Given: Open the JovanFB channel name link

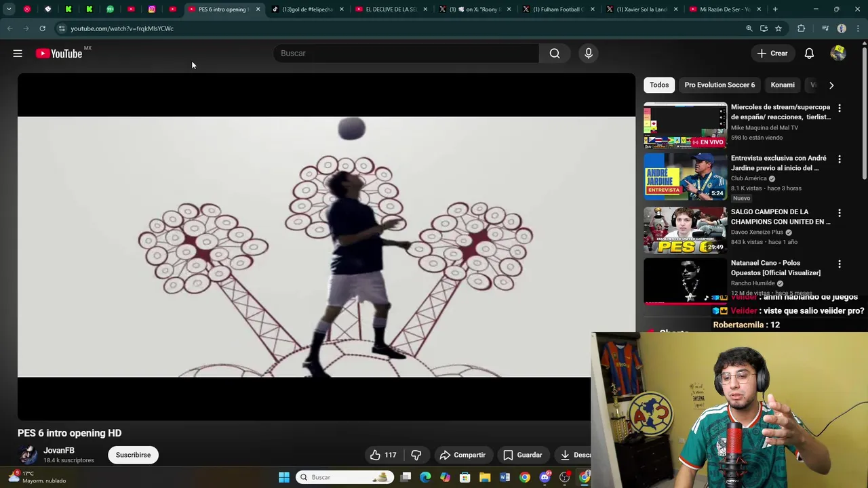Looking at the screenshot, I should click(59, 451).
